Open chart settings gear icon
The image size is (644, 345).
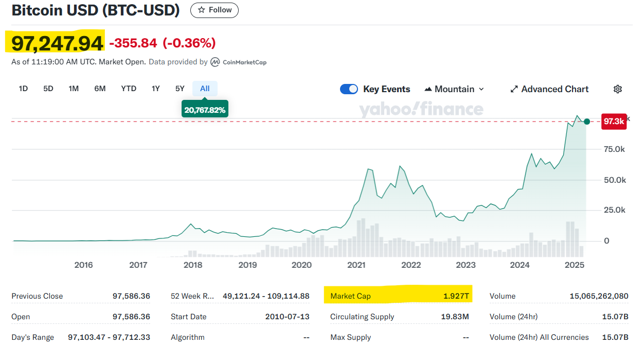pos(618,89)
